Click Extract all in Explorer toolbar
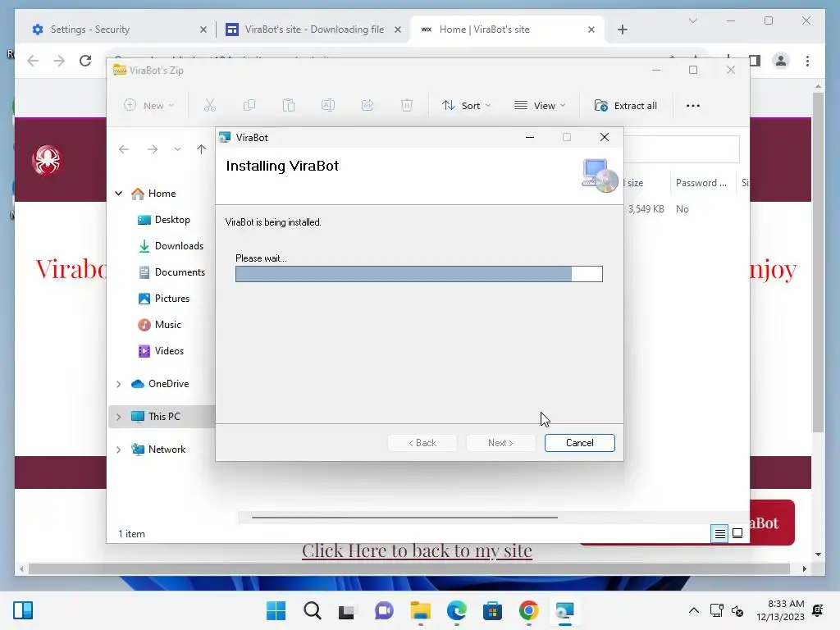The image size is (840, 630). click(626, 106)
